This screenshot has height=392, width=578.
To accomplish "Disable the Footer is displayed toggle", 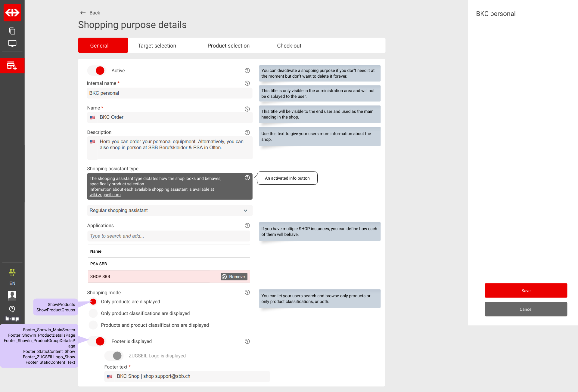I will 97,341.
